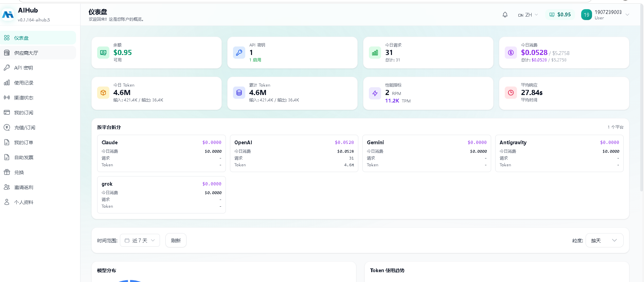Click the 累计 Token database icon
Screen dimensions: 644x282
point(239,93)
